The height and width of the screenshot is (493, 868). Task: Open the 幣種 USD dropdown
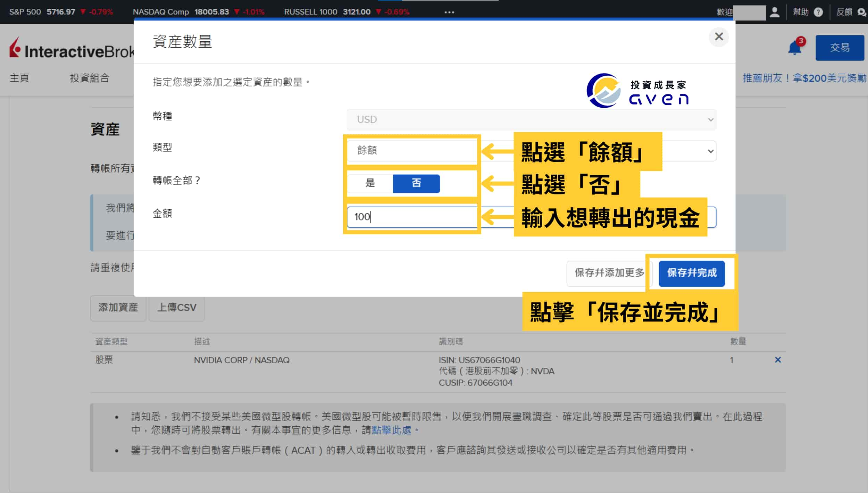point(531,119)
